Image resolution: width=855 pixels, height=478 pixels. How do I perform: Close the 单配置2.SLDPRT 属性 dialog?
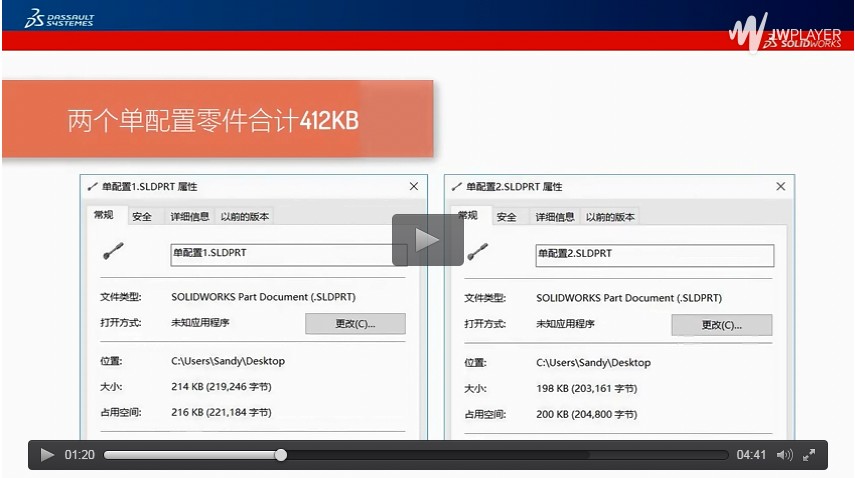(x=781, y=187)
